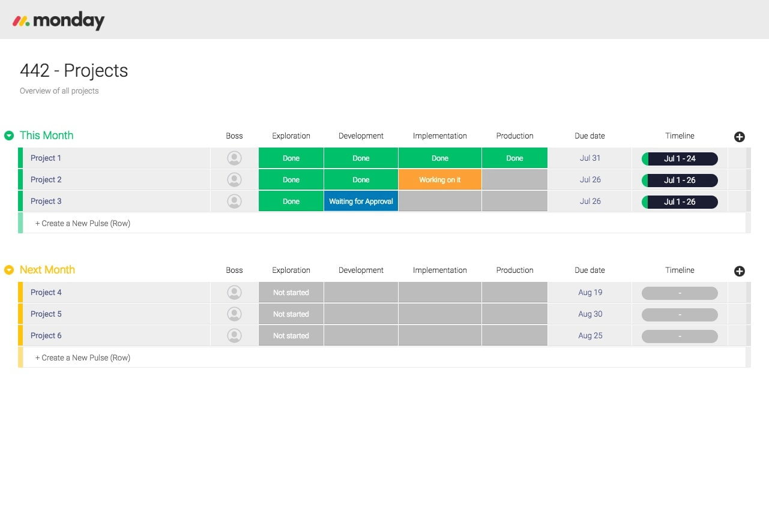Image resolution: width=769 pixels, height=532 pixels.
Task: Open the Project 6 row name
Action: point(46,336)
